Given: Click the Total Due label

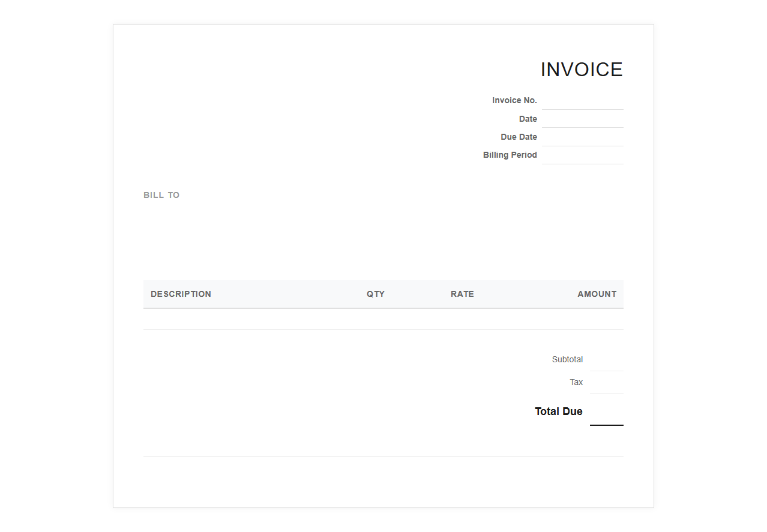Looking at the screenshot, I should click(x=558, y=411).
